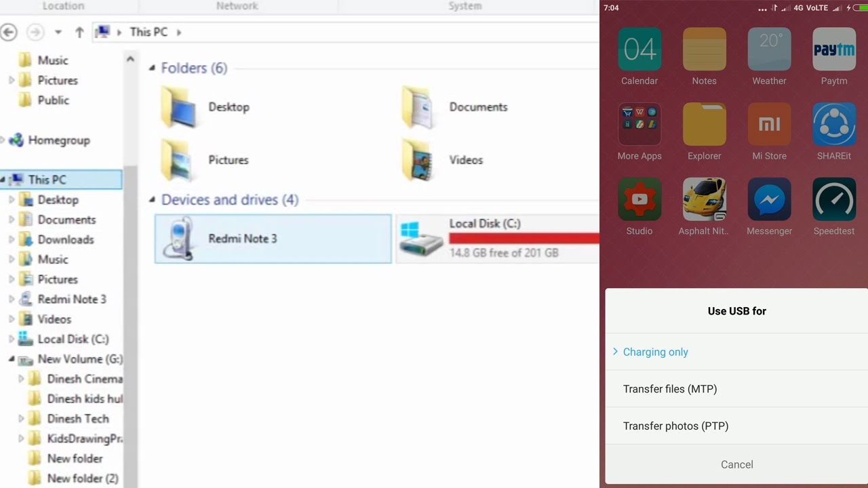Click This PC text in address bar
The height and width of the screenshot is (488, 868).
(149, 32)
